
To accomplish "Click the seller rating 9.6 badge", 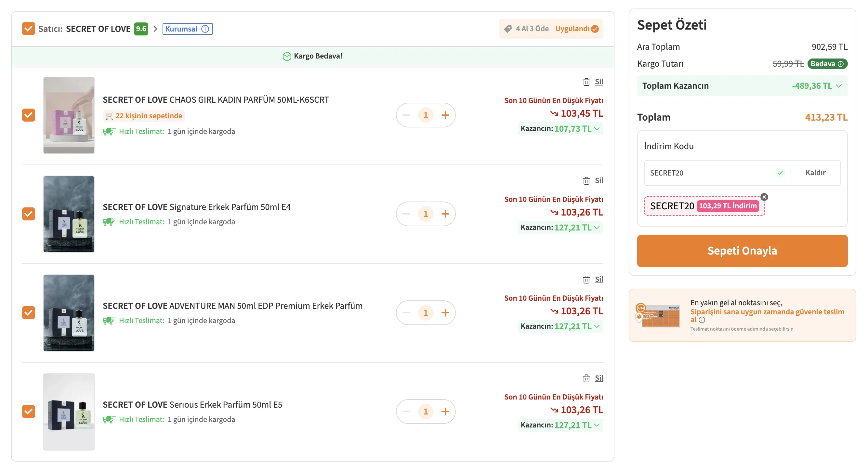I will pyautogui.click(x=141, y=29).
